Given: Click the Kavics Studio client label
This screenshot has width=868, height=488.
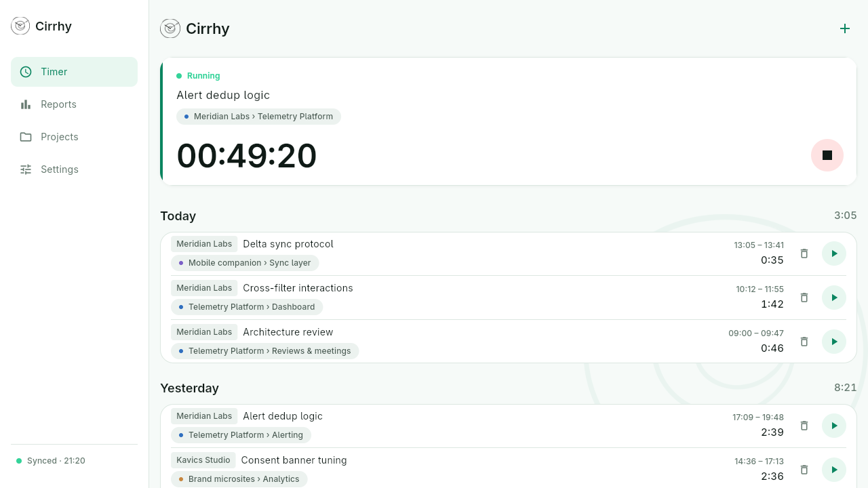Looking at the screenshot, I should [203, 460].
